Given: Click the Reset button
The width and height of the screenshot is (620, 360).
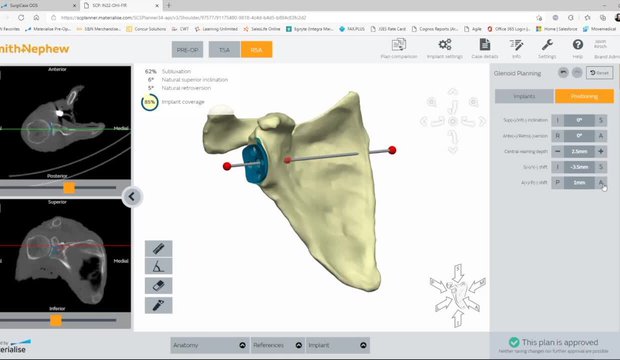Looking at the screenshot, I should [x=599, y=73].
